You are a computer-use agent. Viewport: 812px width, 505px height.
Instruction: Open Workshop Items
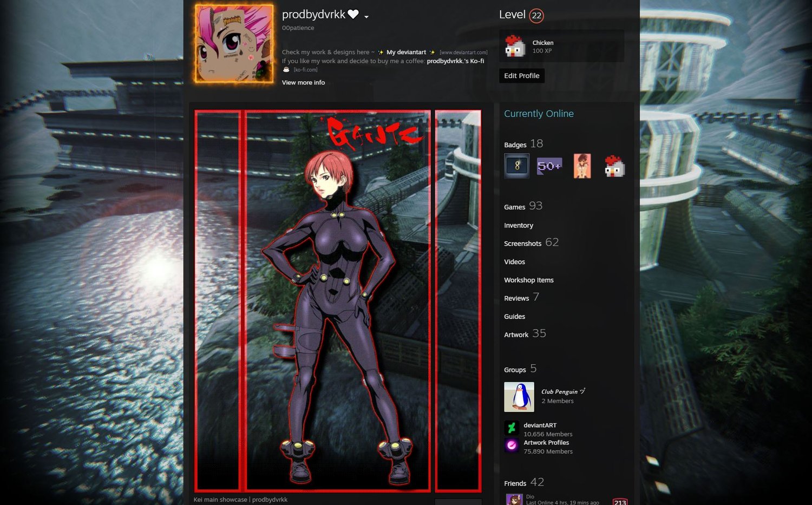[x=529, y=280]
